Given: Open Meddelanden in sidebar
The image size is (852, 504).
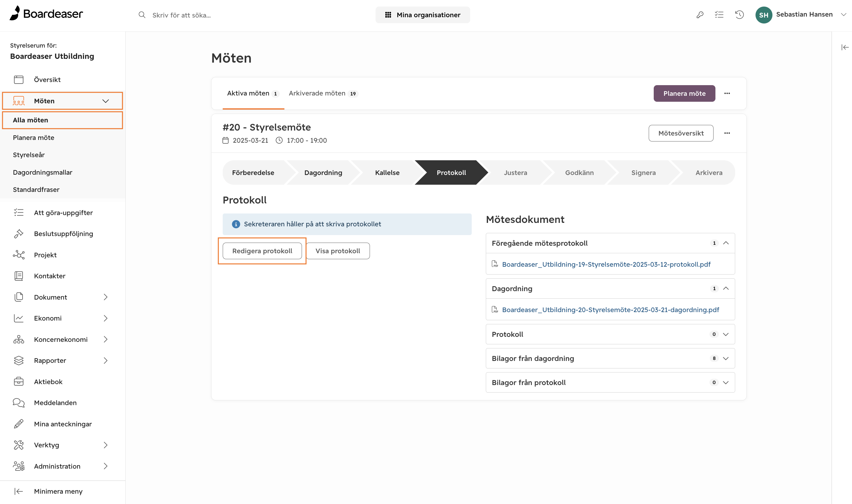Looking at the screenshot, I should pos(63,403).
